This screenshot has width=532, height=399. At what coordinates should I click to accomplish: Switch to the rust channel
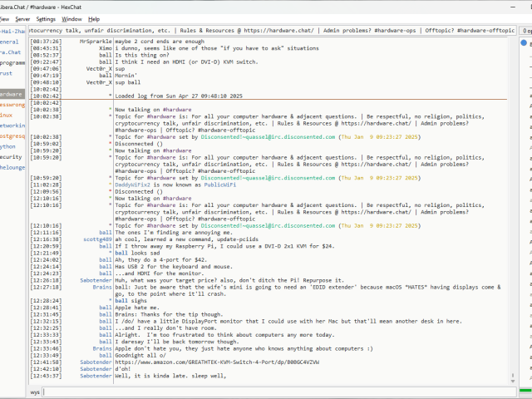[7, 72]
